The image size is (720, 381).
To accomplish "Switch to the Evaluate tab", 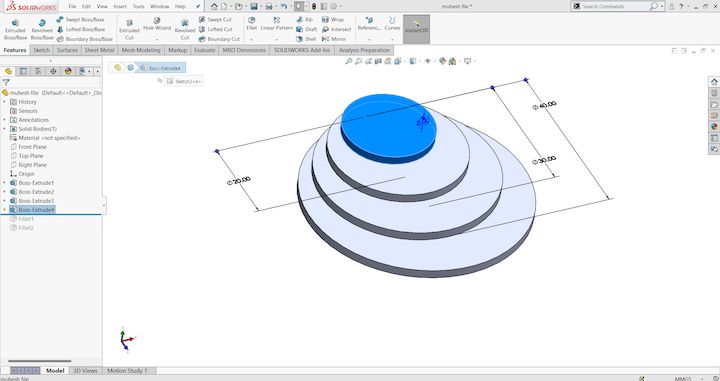I will (205, 50).
